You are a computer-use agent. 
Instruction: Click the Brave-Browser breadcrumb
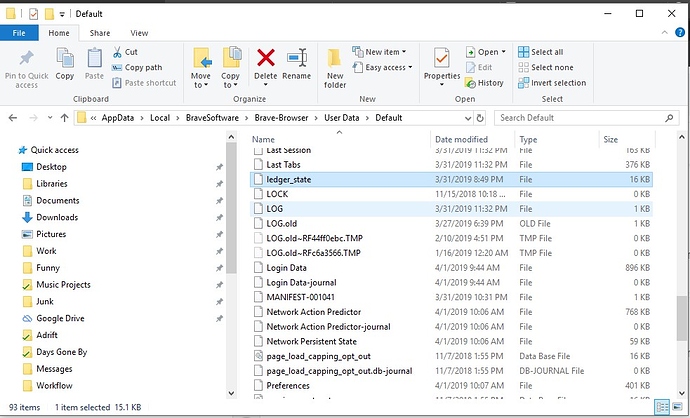(x=281, y=118)
